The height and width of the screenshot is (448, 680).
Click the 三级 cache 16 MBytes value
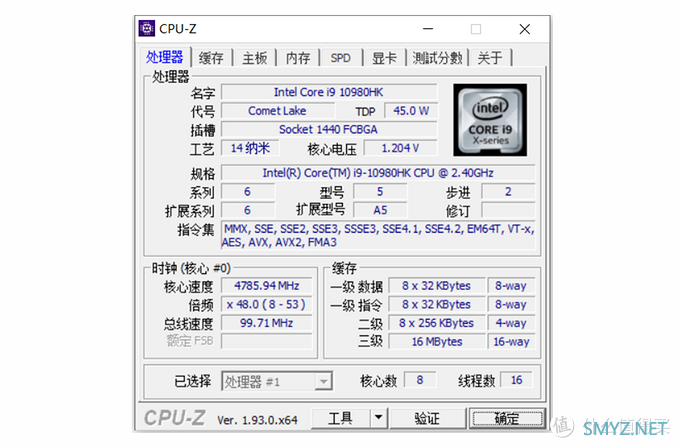[x=436, y=342]
